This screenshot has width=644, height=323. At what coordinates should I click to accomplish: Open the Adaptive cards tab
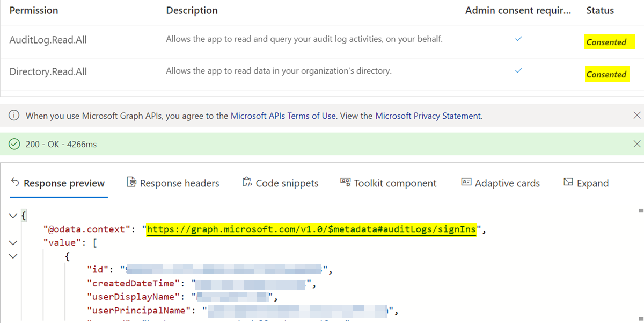[x=501, y=183]
